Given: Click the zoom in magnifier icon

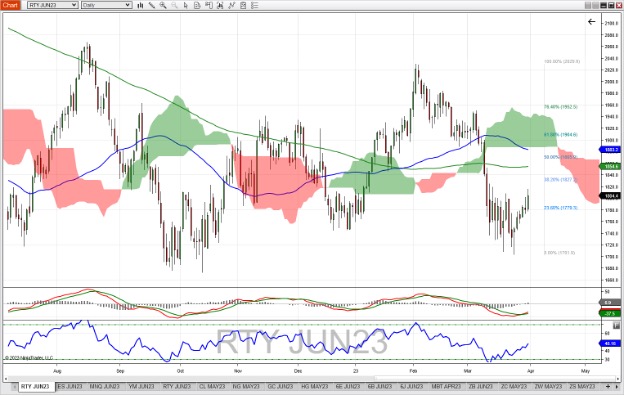Looking at the screenshot, I should 163,5.
